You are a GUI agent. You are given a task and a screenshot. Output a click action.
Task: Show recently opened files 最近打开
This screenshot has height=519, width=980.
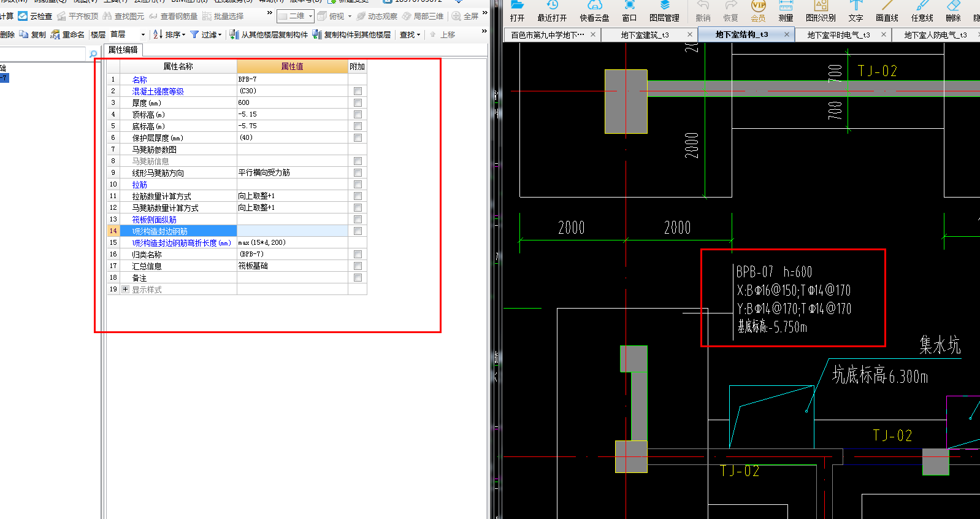coord(552,11)
